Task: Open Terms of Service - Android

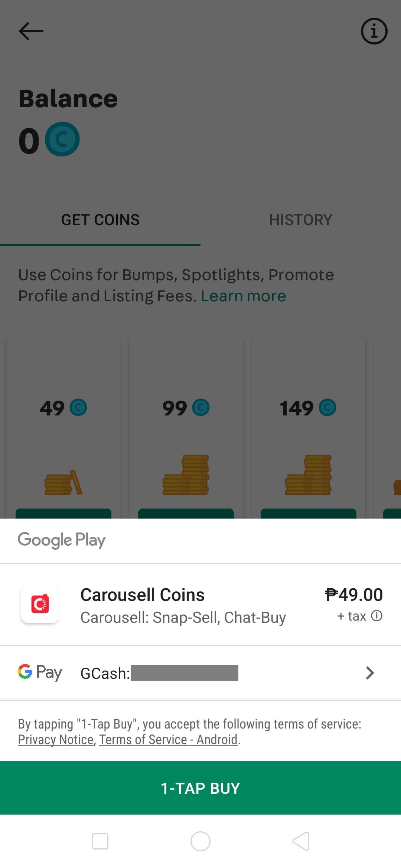Action: [x=168, y=739]
